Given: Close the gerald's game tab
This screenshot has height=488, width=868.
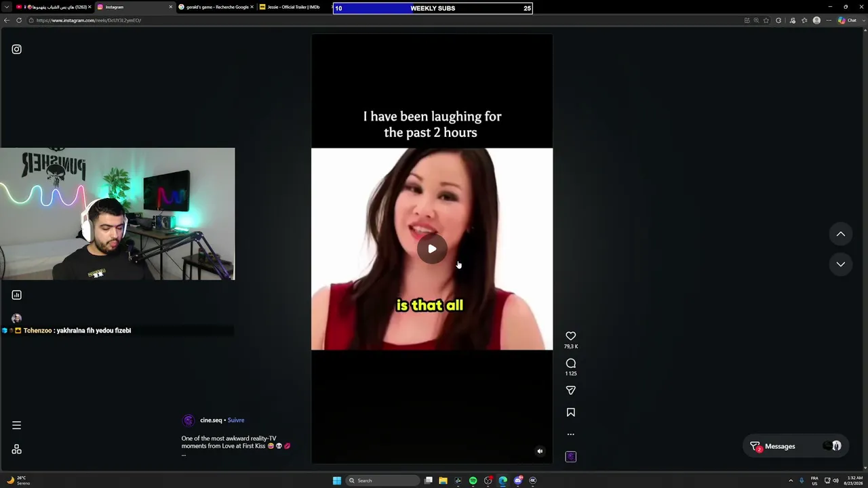Looking at the screenshot, I should [252, 7].
